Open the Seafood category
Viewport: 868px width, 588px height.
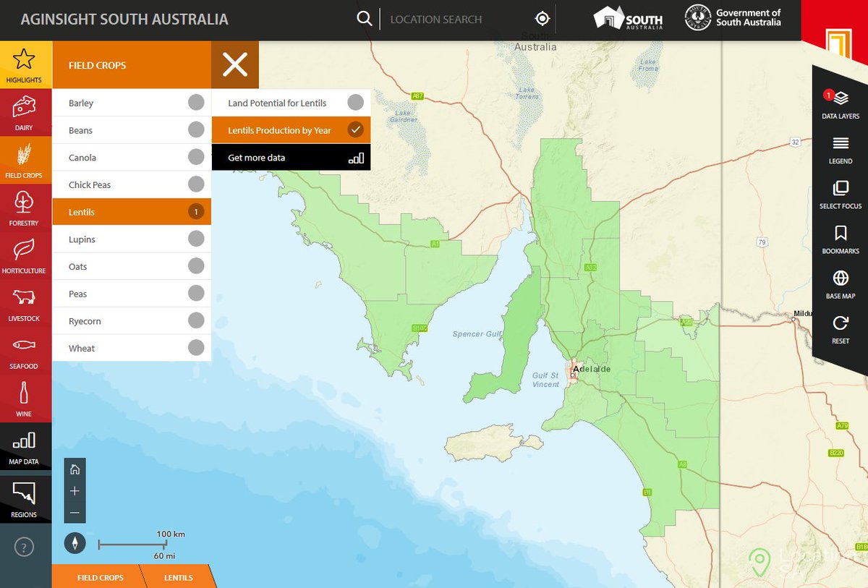25,351
